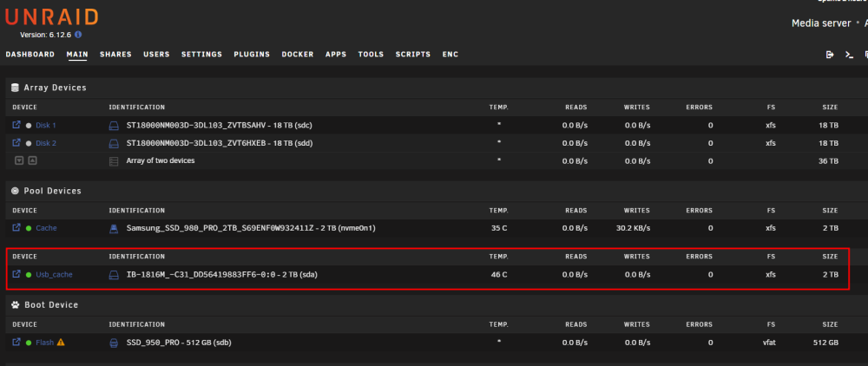
Task: Click the Boot Device paw icon
Action: coord(16,304)
